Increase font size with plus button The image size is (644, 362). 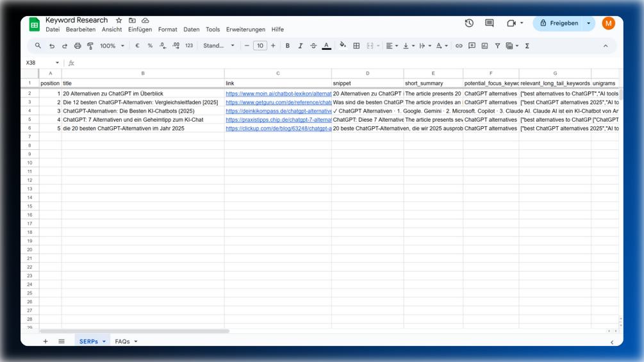[273, 46]
